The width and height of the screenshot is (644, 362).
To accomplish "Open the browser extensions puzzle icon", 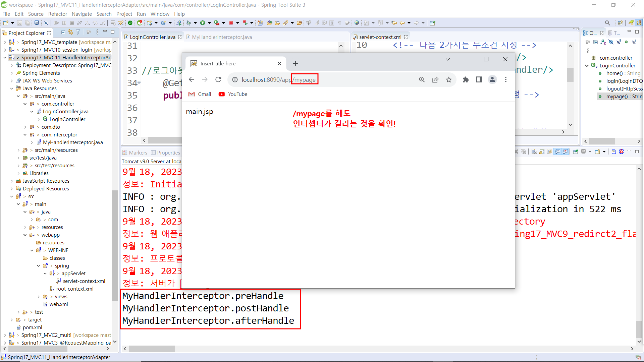I will click(466, 80).
